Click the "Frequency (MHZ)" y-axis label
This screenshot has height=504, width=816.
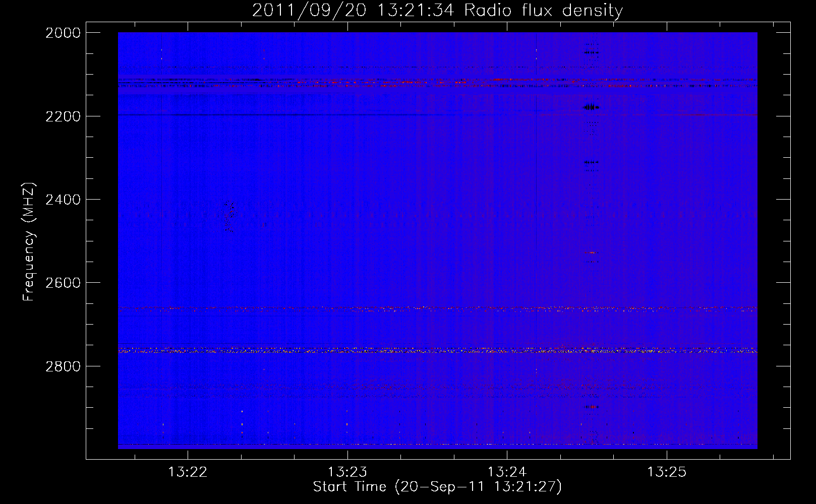click(29, 242)
